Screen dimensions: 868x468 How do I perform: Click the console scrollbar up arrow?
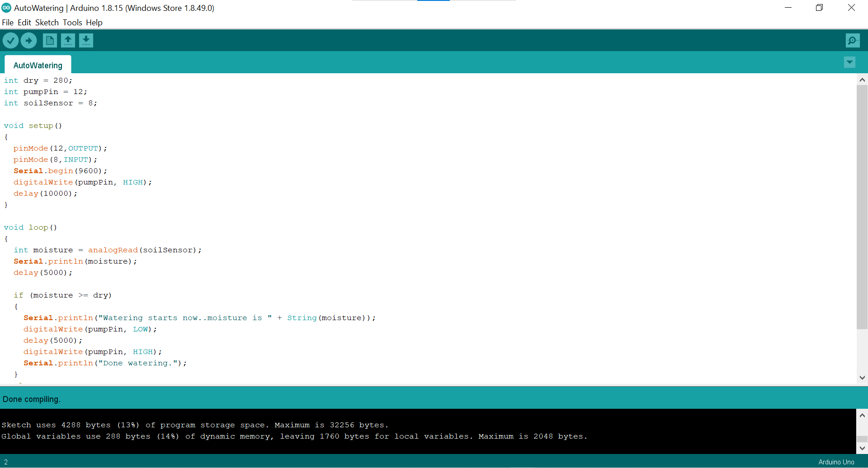coord(862,415)
